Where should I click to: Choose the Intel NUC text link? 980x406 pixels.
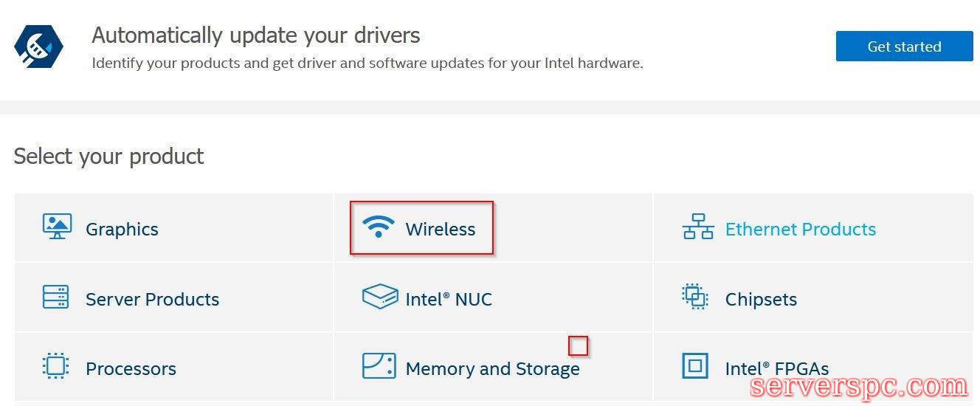tap(449, 300)
